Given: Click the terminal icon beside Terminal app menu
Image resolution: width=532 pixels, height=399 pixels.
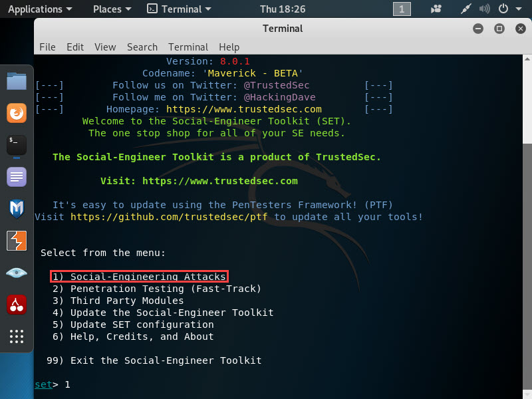Looking at the screenshot, I should pos(152,9).
